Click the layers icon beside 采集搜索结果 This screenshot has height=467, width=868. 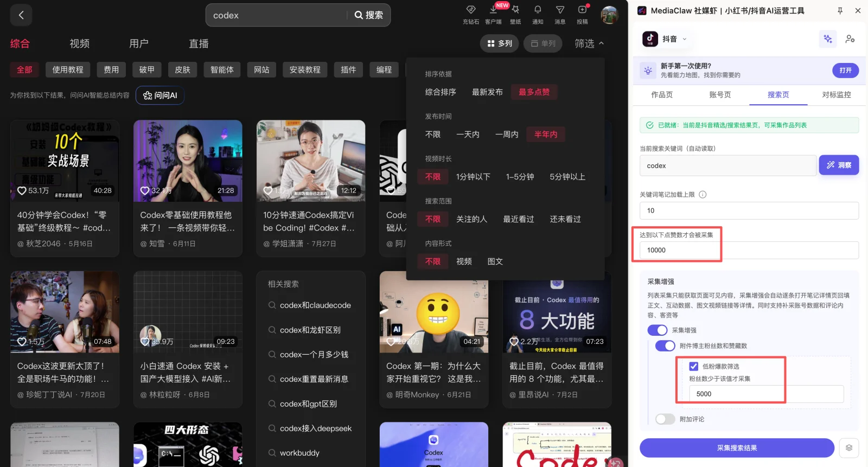tap(849, 448)
